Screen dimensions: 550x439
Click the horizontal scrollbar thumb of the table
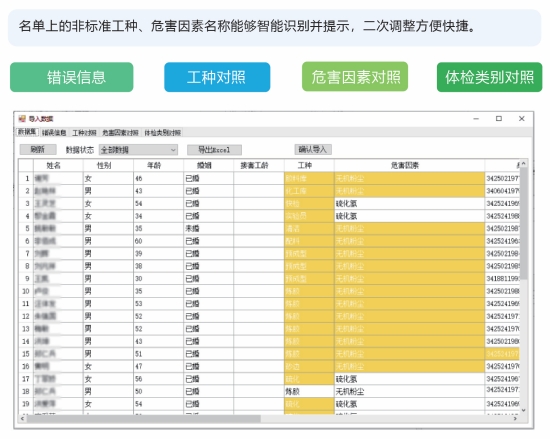[144, 419]
